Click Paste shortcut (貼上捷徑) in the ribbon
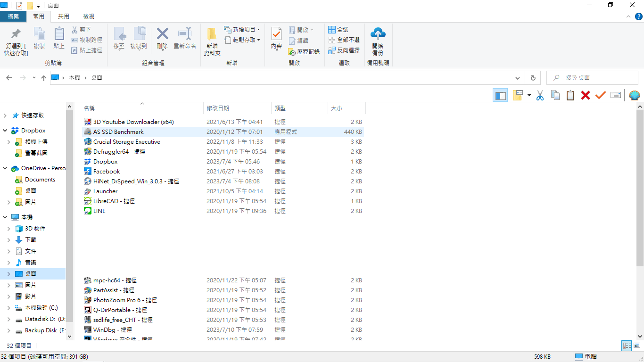 point(86,50)
